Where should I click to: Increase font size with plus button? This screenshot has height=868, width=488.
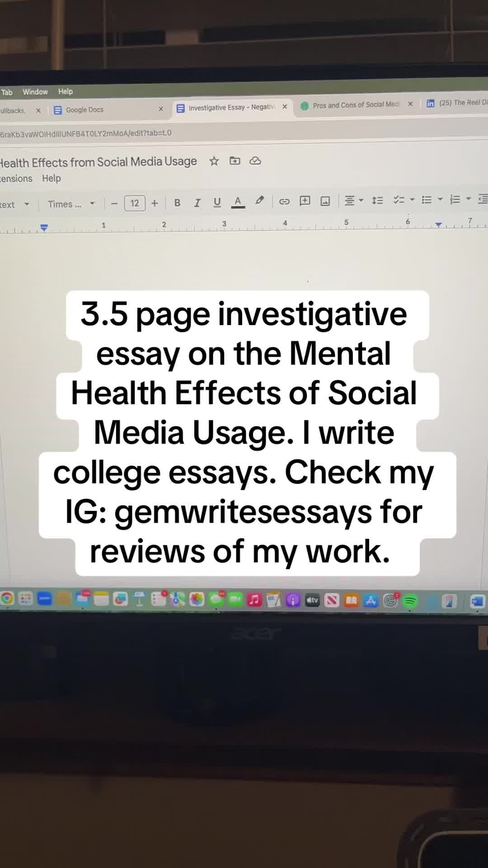coord(155,203)
